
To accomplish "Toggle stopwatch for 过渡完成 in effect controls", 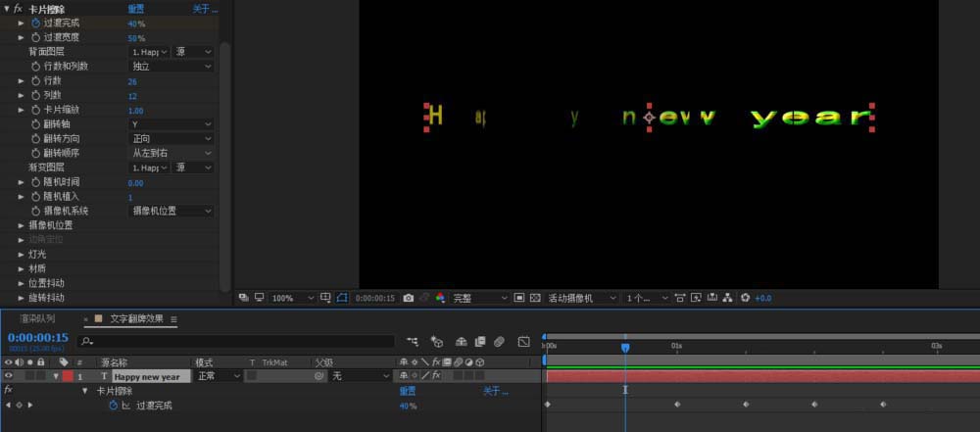I will point(35,24).
